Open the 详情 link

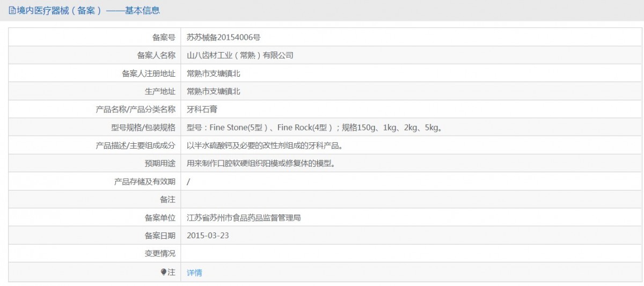(x=194, y=273)
